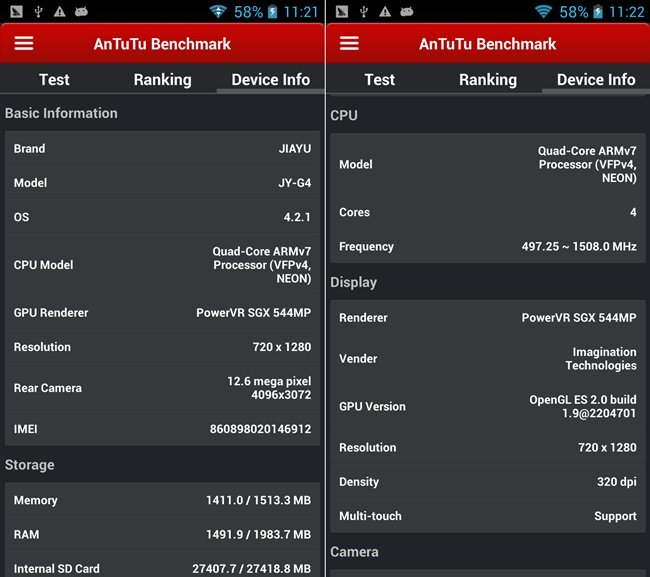Tap the GPU Renderer row
650x577 pixels.
tap(162, 313)
